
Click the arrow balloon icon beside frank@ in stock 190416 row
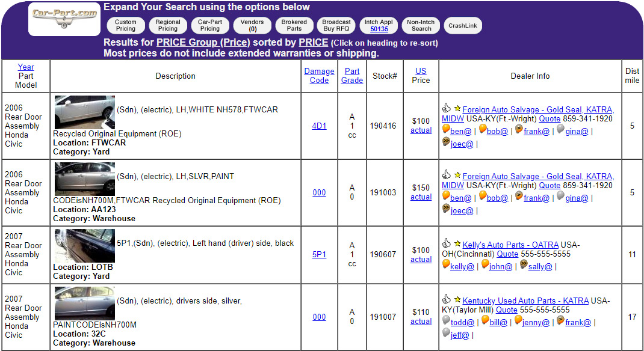[519, 129]
